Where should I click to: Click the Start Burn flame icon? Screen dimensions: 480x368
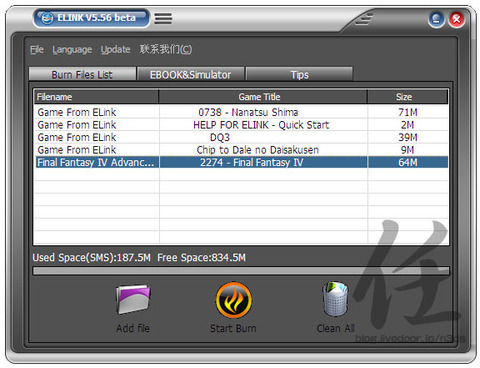point(234,301)
